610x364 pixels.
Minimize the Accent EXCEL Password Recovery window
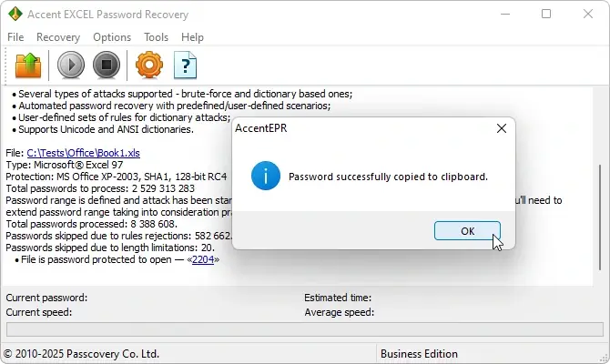click(x=505, y=14)
